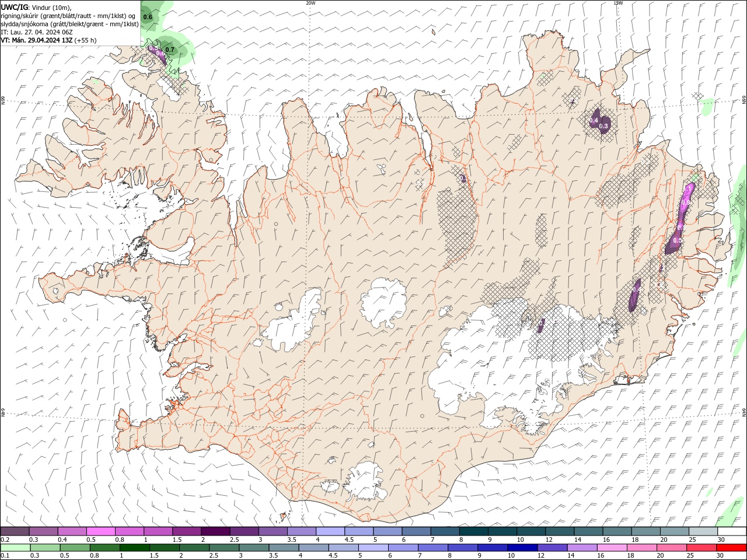Click the '15W' longitude label at top edge
Viewport: 747px width, 560px height.
pos(617,3)
